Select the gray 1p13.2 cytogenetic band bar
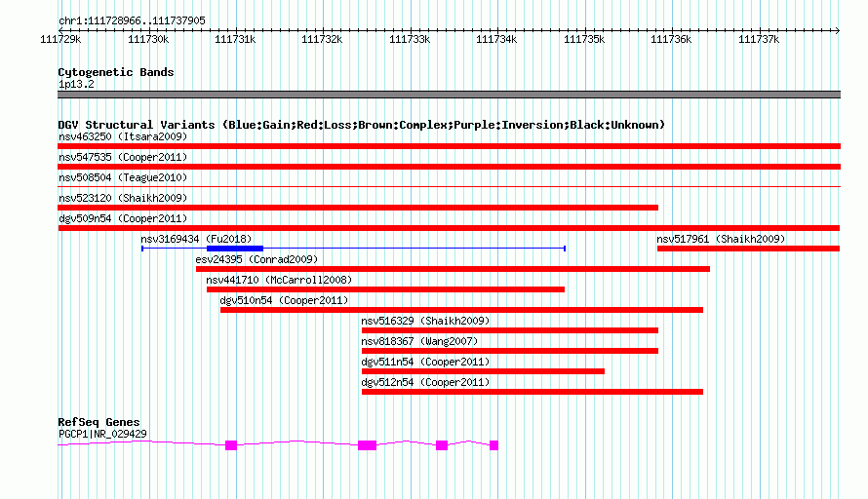 tap(449, 95)
